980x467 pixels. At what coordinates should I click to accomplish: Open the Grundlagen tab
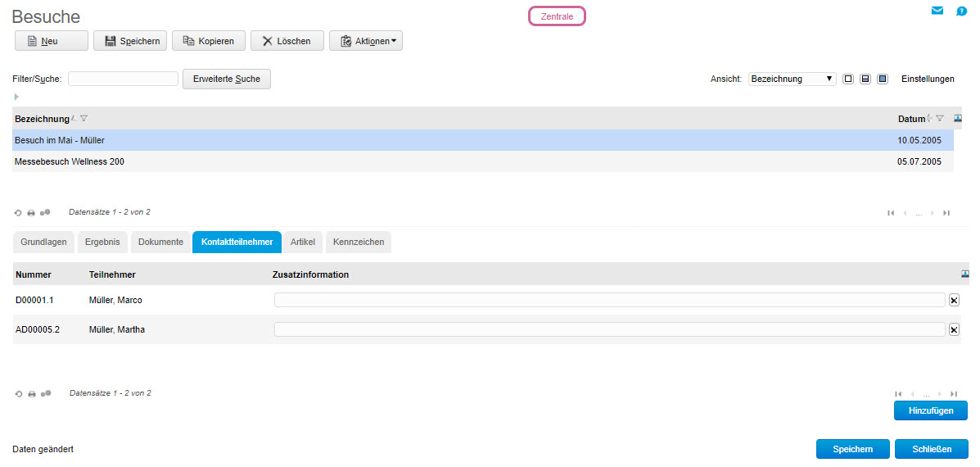(43, 242)
